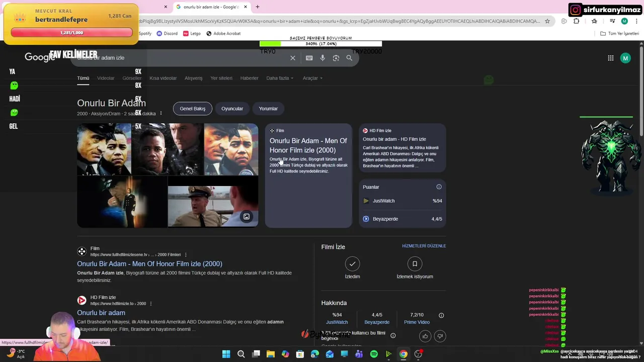The width and height of the screenshot is (644, 362).
Task: Open more options for hdfilmizle result
Action: pos(150,304)
